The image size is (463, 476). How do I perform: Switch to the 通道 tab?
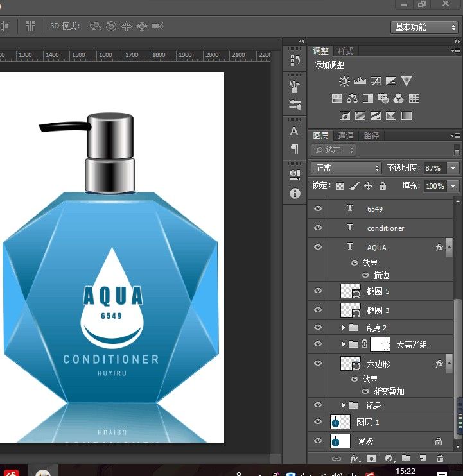point(345,135)
